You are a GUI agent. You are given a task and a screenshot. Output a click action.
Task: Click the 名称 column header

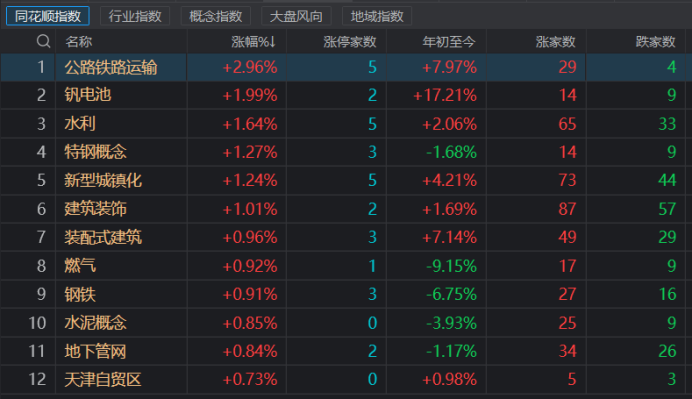point(79,42)
